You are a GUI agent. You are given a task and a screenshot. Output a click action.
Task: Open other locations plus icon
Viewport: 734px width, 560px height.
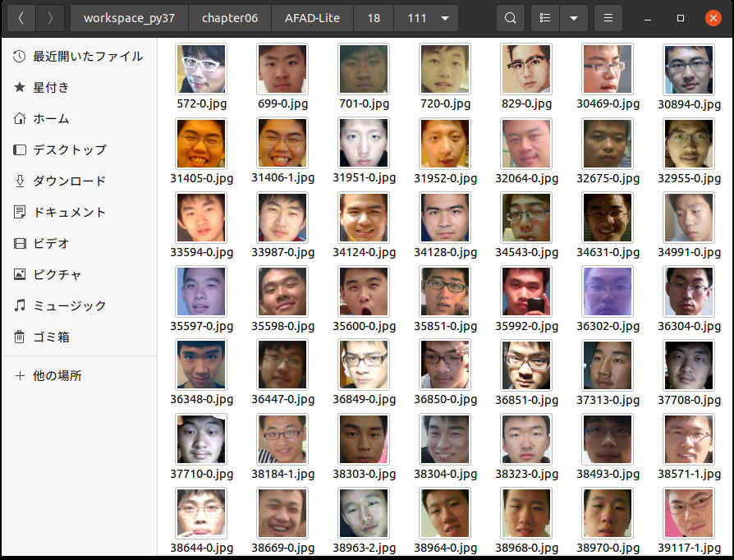[19, 375]
